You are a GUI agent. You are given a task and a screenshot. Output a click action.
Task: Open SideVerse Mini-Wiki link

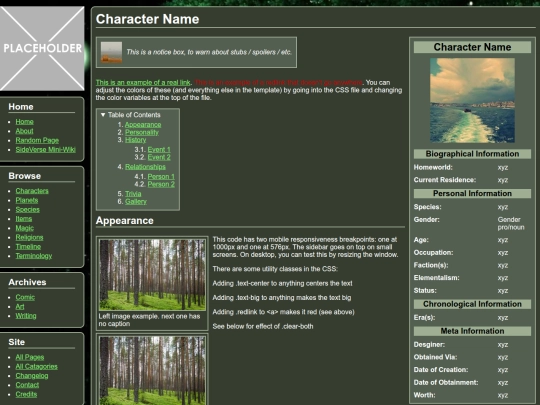pyautogui.click(x=45, y=149)
